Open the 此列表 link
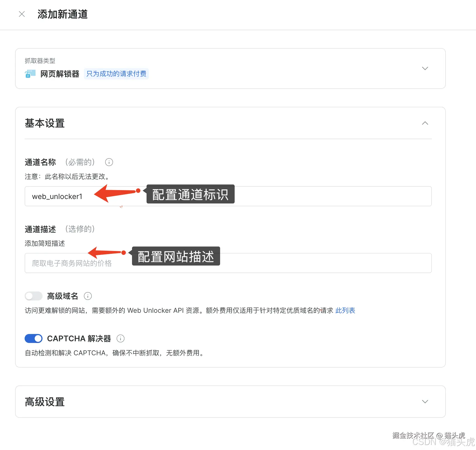Viewport: 476px width, 450px height. [x=345, y=310]
